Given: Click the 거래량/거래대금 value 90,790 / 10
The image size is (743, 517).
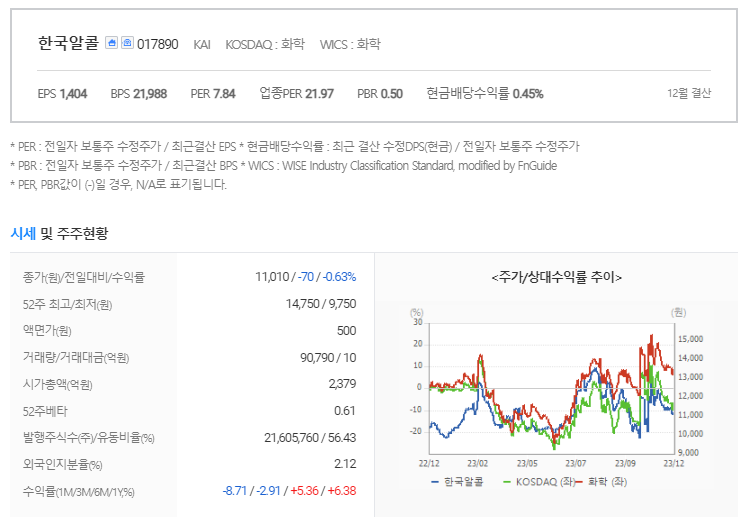Looking at the screenshot, I should pyautogui.click(x=328, y=358).
